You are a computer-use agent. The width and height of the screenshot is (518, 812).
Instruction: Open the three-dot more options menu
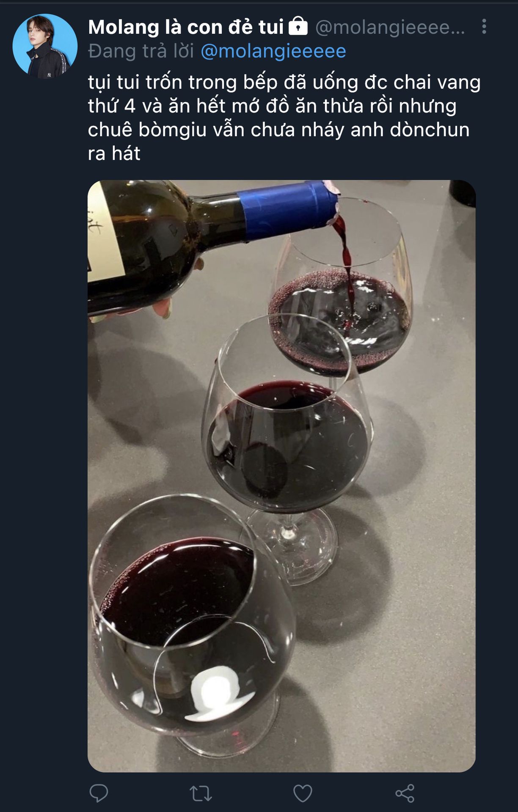coord(484,27)
